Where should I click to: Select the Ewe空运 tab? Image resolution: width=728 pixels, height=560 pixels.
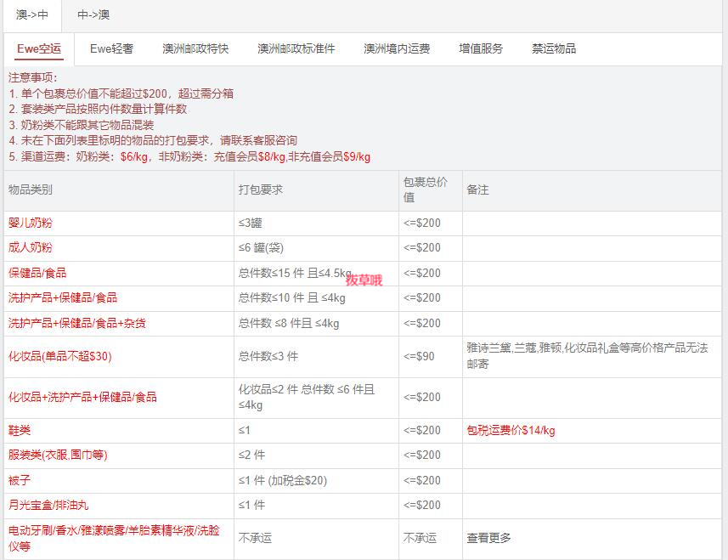[39, 48]
